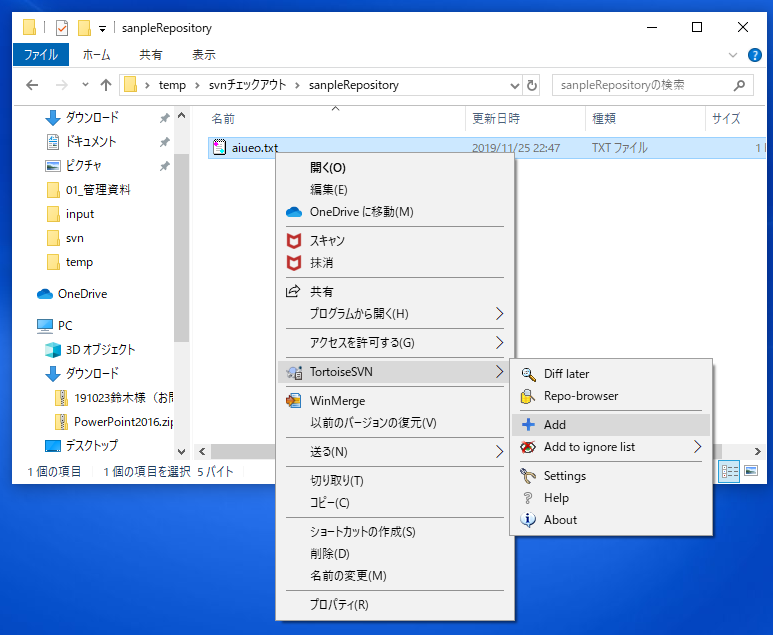The height and width of the screenshot is (635, 773).
Task: Click the OneDrive cloud icon in context menu
Action: (x=294, y=212)
